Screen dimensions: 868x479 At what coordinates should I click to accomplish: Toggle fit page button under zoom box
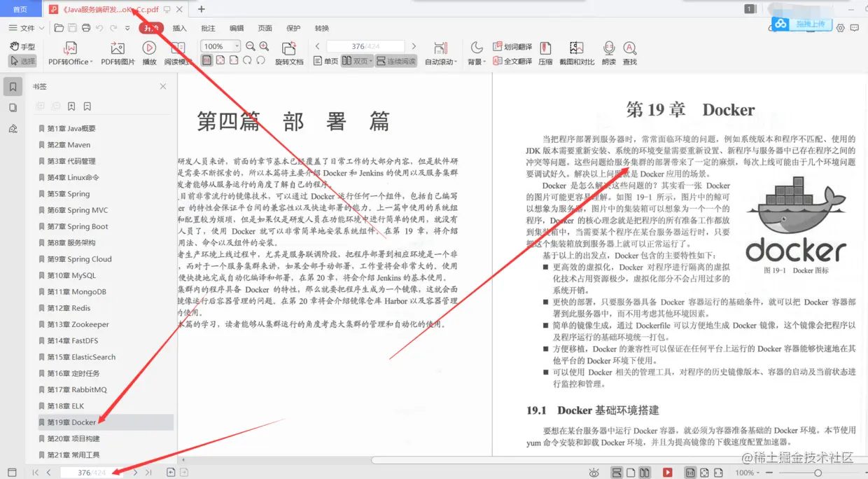(220, 60)
